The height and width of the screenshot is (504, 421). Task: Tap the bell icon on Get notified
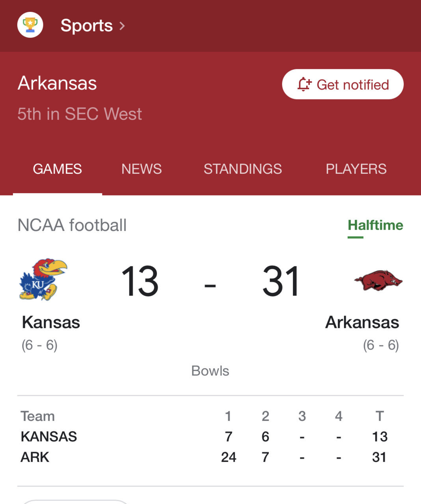304,84
